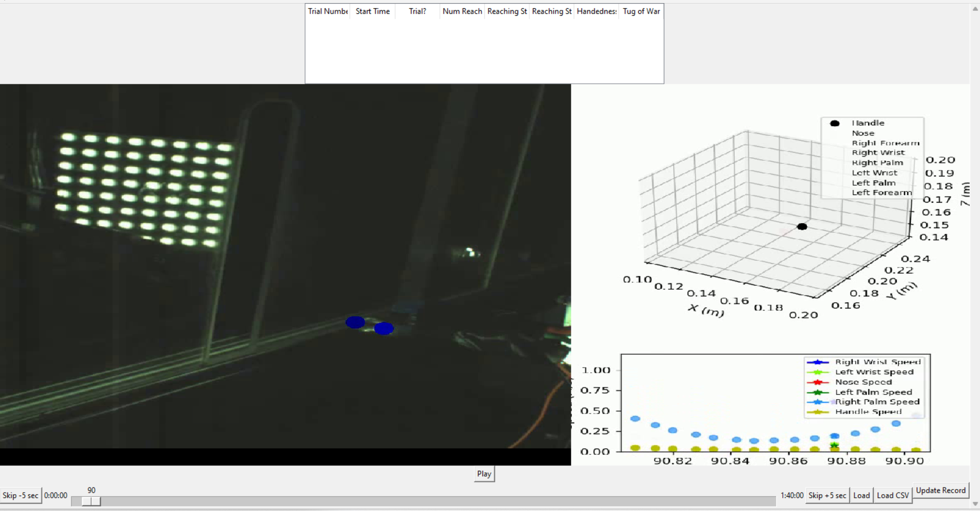This screenshot has width=980, height=511.
Task: Skip forward 5 seconds
Action: coord(827,495)
